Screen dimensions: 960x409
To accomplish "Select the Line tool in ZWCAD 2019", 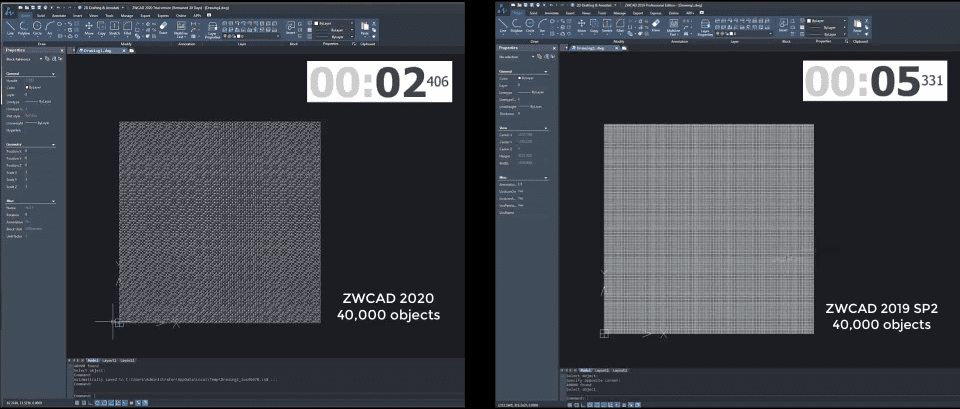I will click(503, 26).
